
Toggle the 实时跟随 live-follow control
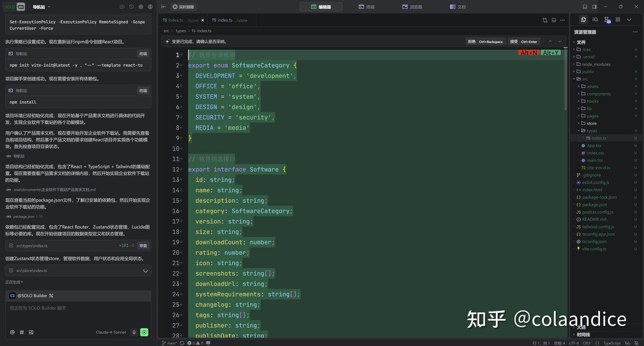coord(182,7)
